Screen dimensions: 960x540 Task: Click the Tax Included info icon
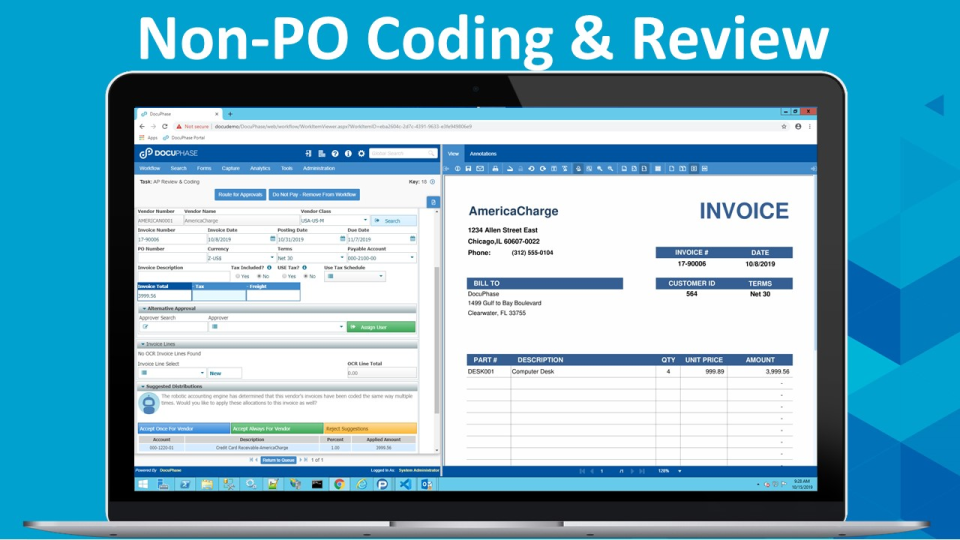point(269,268)
